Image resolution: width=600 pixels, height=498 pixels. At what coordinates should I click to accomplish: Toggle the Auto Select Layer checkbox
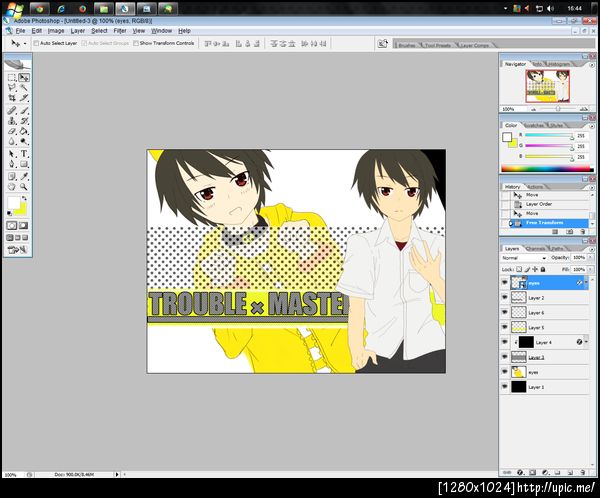36,43
